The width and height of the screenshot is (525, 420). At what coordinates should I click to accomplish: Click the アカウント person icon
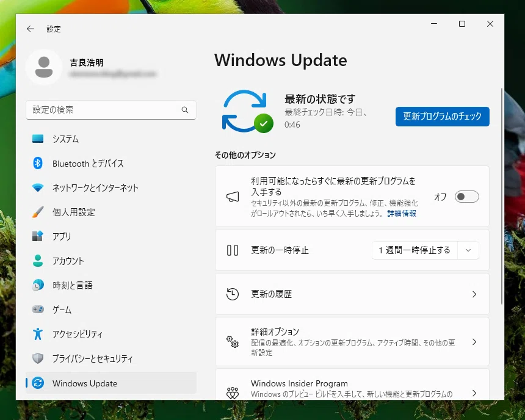[38, 261]
